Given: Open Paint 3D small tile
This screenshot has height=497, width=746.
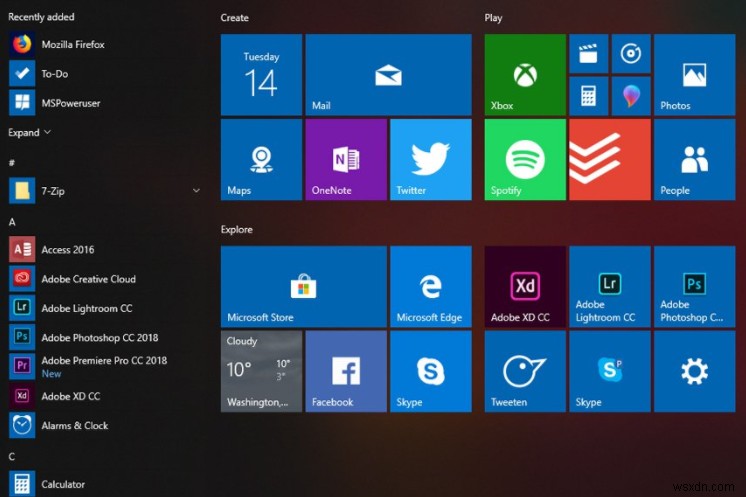Looking at the screenshot, I should (631, 96).
